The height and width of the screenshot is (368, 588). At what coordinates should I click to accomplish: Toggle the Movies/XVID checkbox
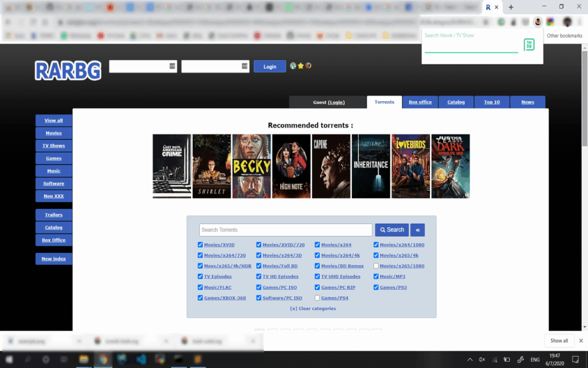(x=200, y=244)
